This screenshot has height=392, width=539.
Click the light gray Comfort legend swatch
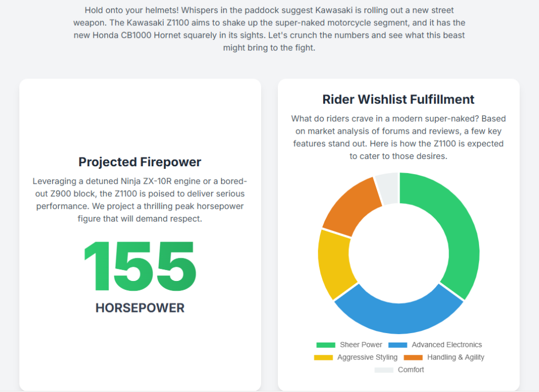(x=384, y=370)
